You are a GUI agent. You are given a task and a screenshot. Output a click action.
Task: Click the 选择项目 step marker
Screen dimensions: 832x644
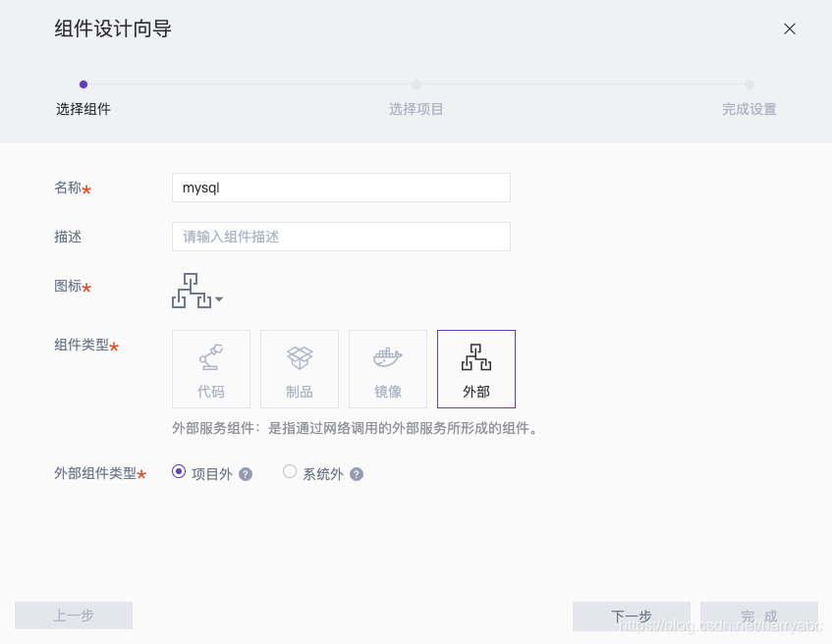(x=416, y=84)
